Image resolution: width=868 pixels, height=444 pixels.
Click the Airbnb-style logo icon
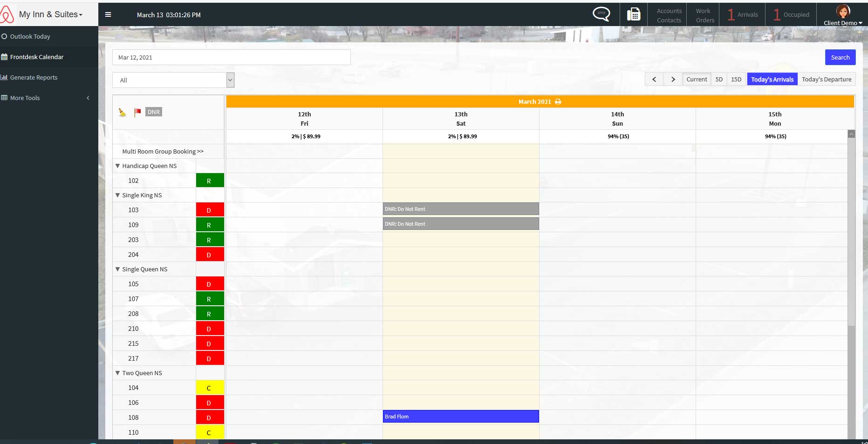tap(7, 14)
